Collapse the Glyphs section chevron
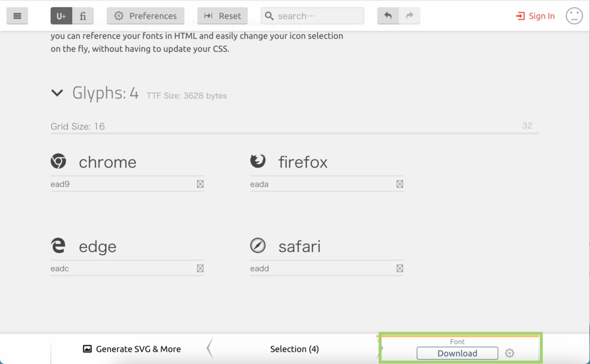Screen dimensions: 590x364 tap(57, 93)
